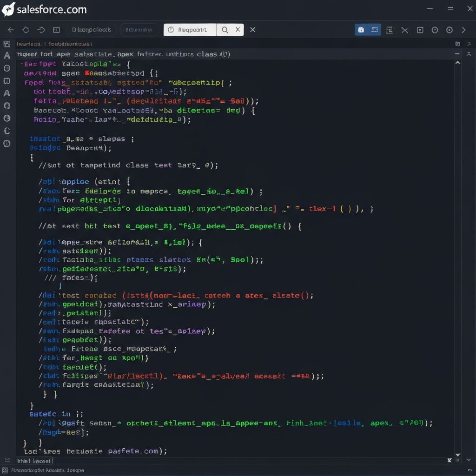The image size is (476, 476).
Task: Click the letter C icon in left sidebar
Action: (x=7, y=131)
